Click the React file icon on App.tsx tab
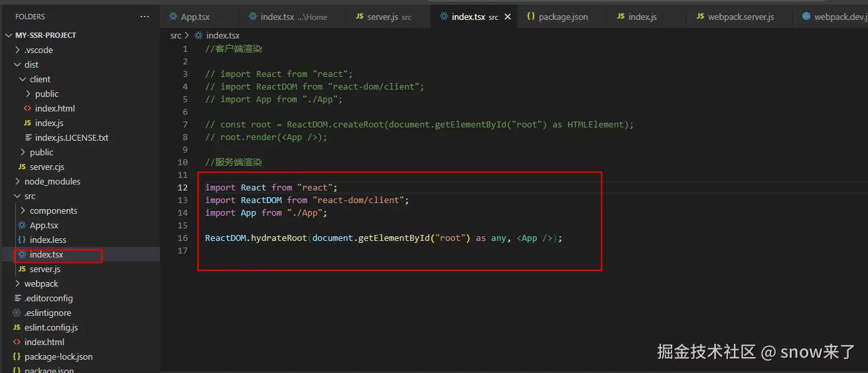Screen dimensions: 868x373 click(x=174, y=17)
